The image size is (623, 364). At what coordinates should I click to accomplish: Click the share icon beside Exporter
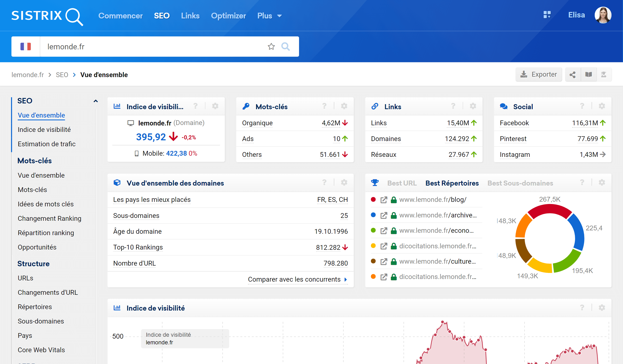coord(573,75)
